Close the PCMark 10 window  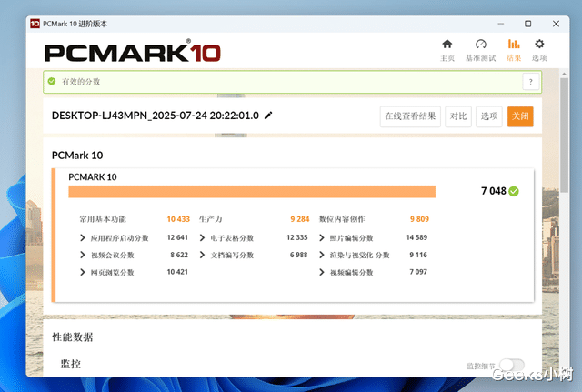[556, 24]
